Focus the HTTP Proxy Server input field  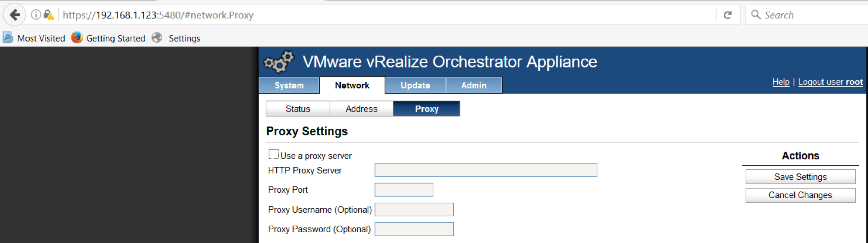(x=486, y=171)
